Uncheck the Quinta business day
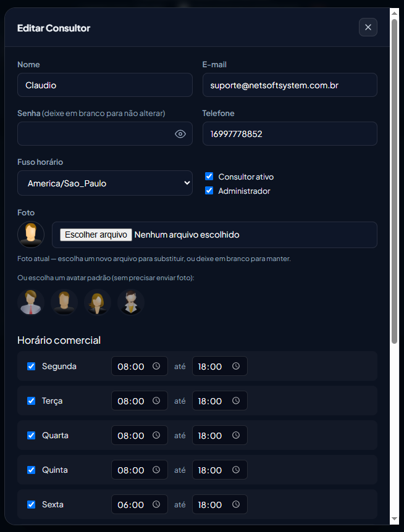 pyautogui.click(x=32, y=470)
